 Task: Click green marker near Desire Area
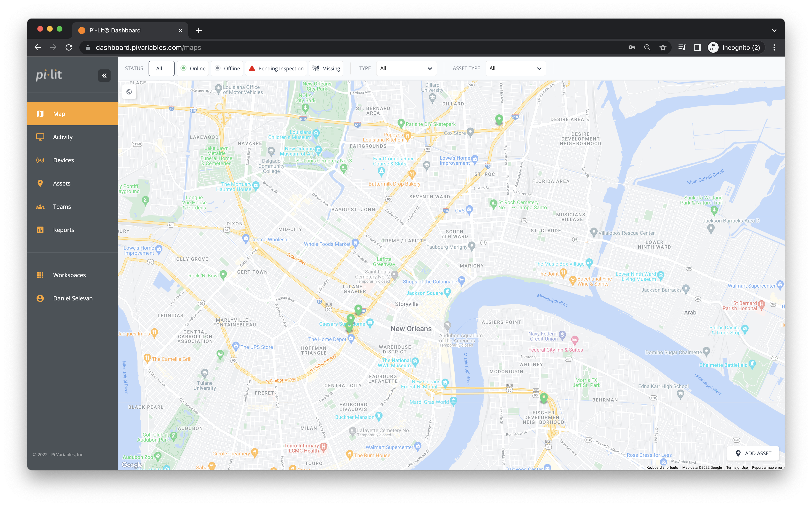(x=499, y=119)
